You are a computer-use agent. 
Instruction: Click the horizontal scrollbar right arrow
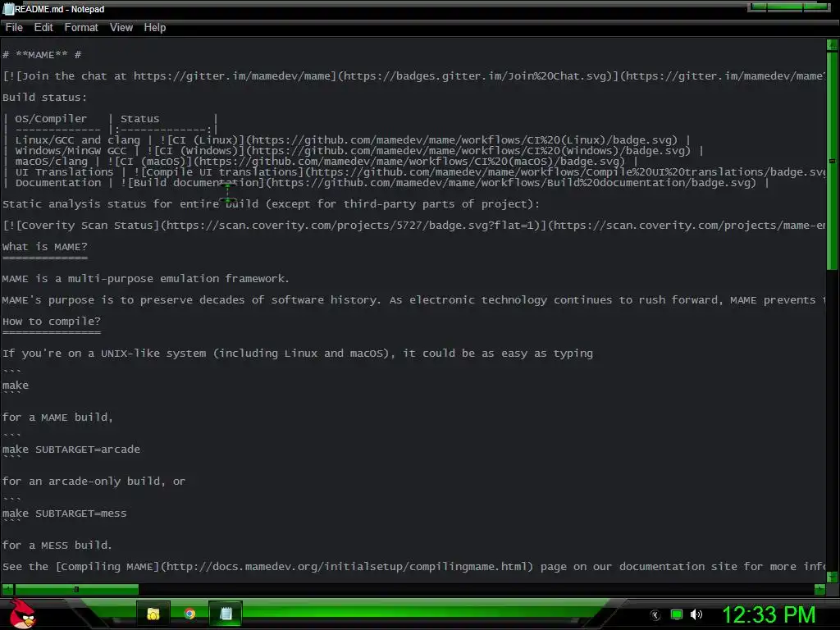[x=819, y=589]
